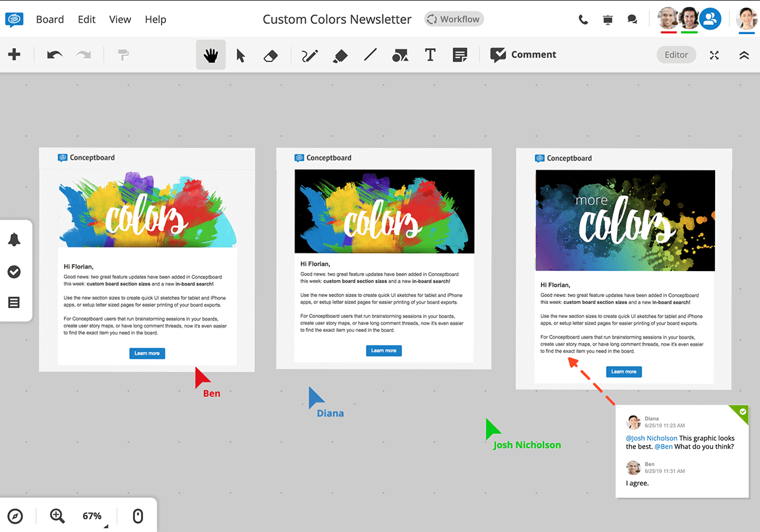Open the Help menu
The height and width of the screenshot is (532, 760).
pyautogui.click(x=155, y=19)
